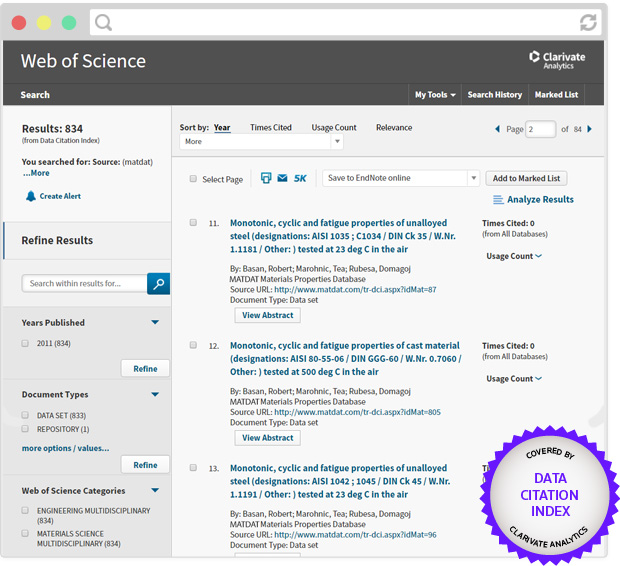The width and height of the screenshot is (620, 566).
Task: Click the Create Alert link
Action: (60, 196)
